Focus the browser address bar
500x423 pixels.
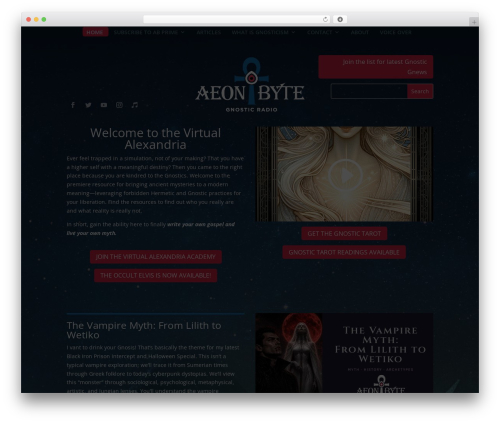click(x=237, y=19)
